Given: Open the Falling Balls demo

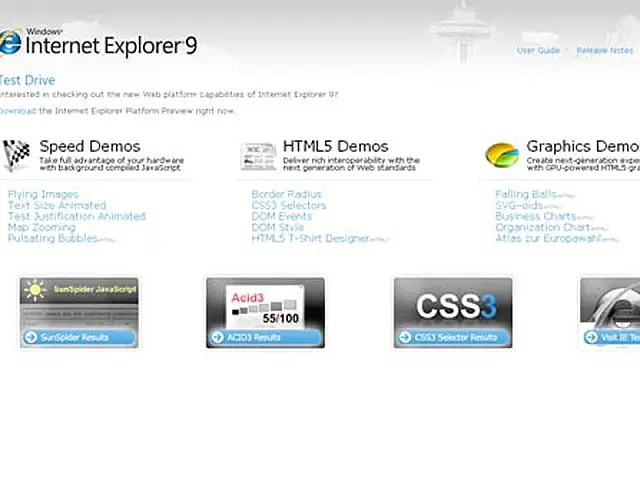Looking at the screenshot, I should point(526,194).
